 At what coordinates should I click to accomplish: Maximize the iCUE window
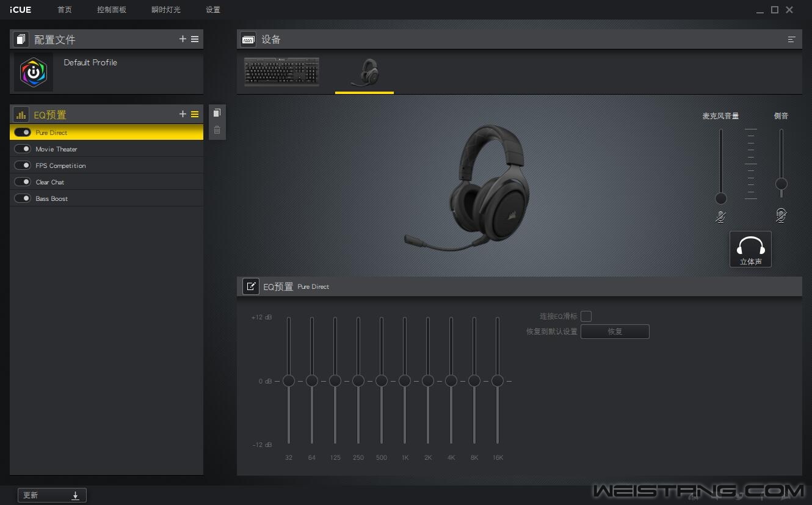point(775,10)
